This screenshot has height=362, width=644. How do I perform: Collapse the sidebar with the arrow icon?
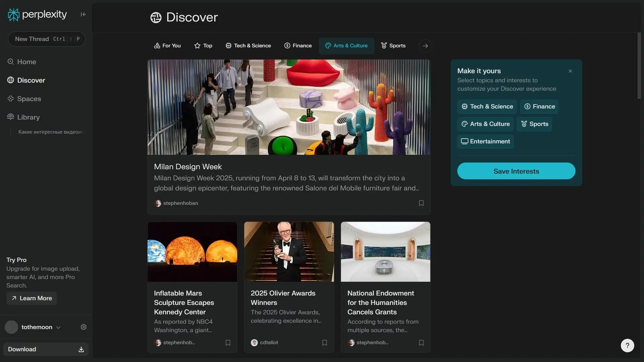pyautogui.click(x=83, y=14)
